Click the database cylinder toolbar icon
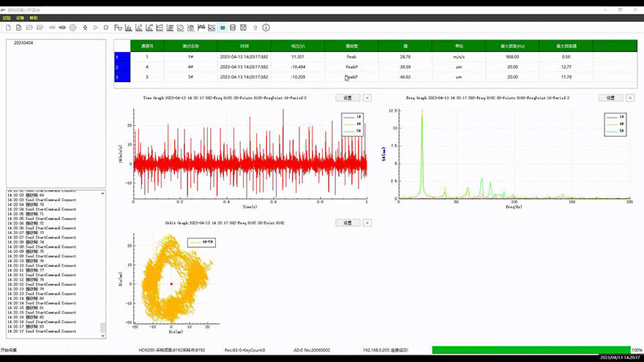The width and height of the screenshot is (644, 362). (233, 27)
